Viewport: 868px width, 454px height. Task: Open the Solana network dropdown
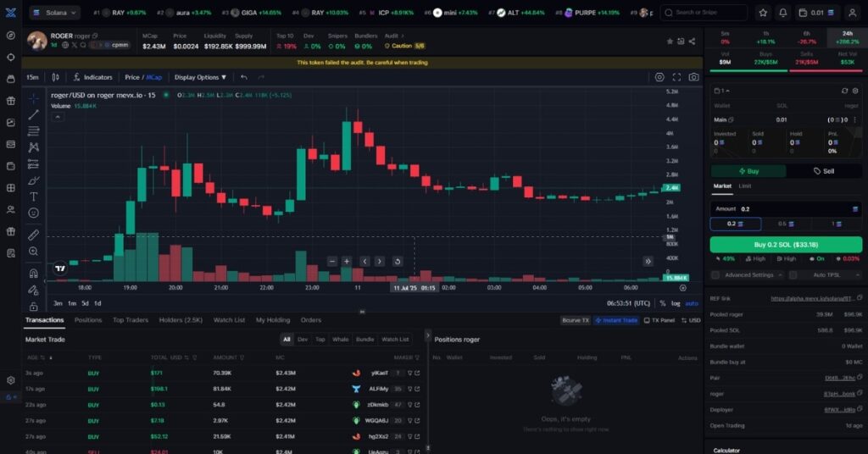tap(55, 12)
